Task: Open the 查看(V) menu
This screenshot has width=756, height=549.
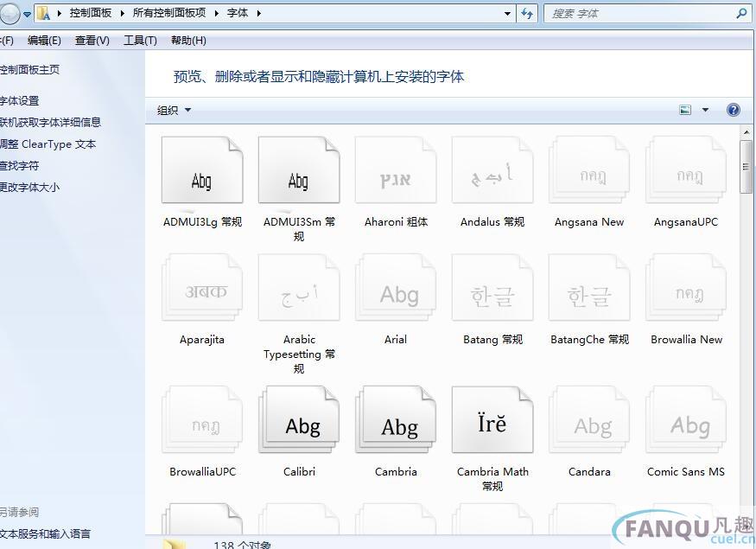Action: 92,41
